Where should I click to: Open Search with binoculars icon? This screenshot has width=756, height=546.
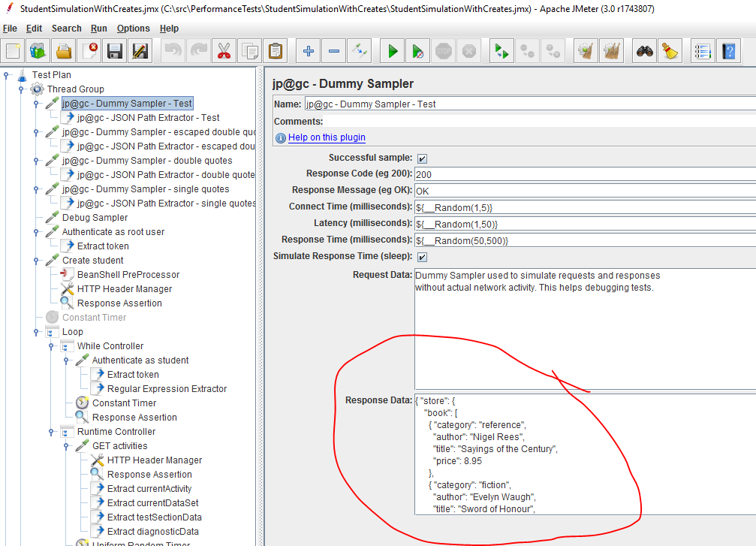(x=645, y=50)
